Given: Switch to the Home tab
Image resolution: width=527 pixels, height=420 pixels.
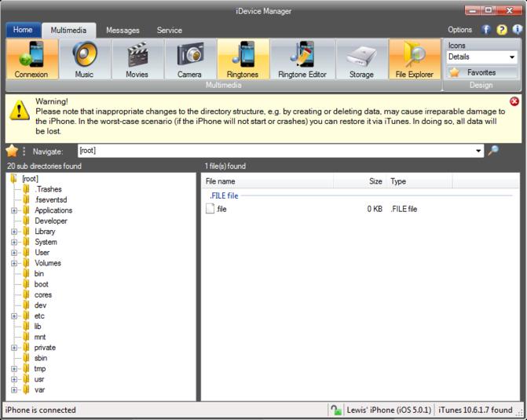Looking at the screenshot, I should 23,30.
